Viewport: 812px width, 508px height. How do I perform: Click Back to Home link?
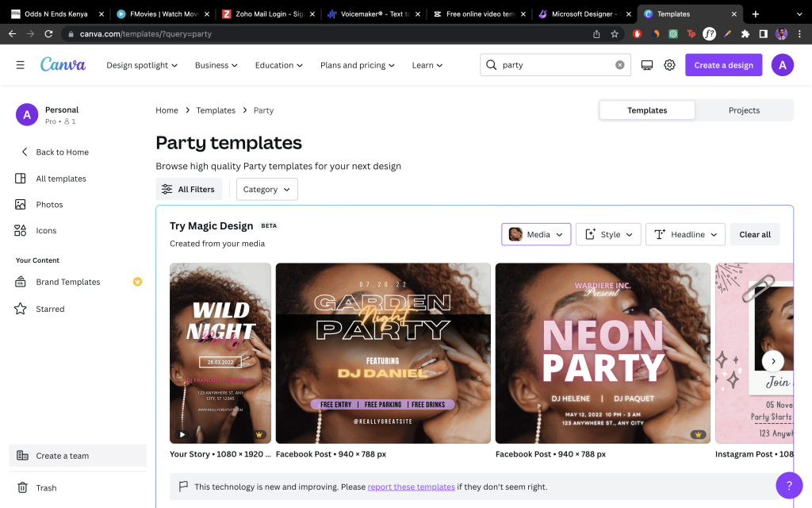[x=62, y=152]
